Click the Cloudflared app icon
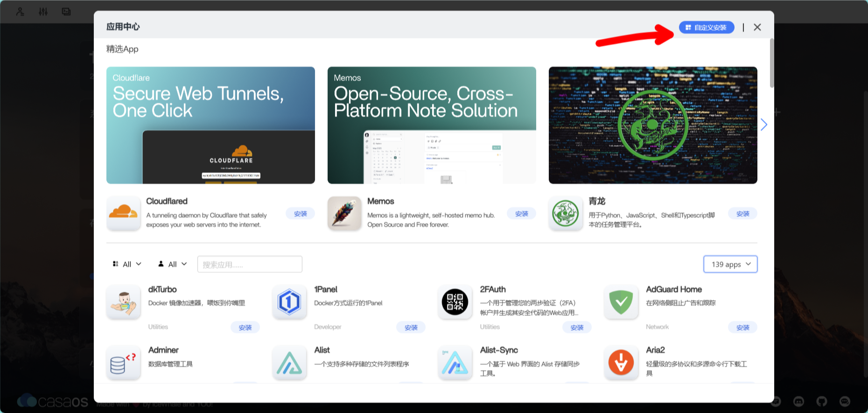868x413 pixels. 123,213
